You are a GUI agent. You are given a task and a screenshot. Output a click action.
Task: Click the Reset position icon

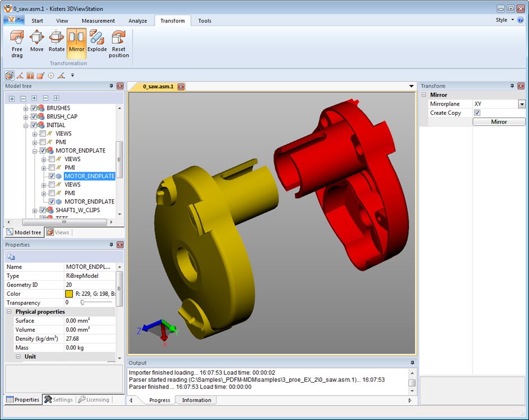pyautogui.click(x=119, y=44)
